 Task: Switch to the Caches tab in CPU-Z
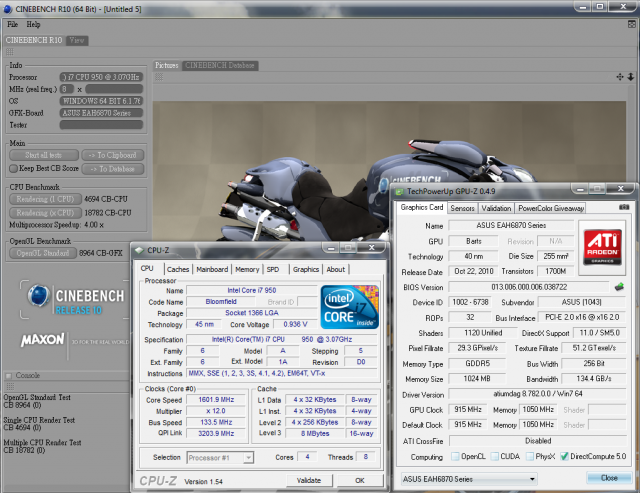coord(178,269)
